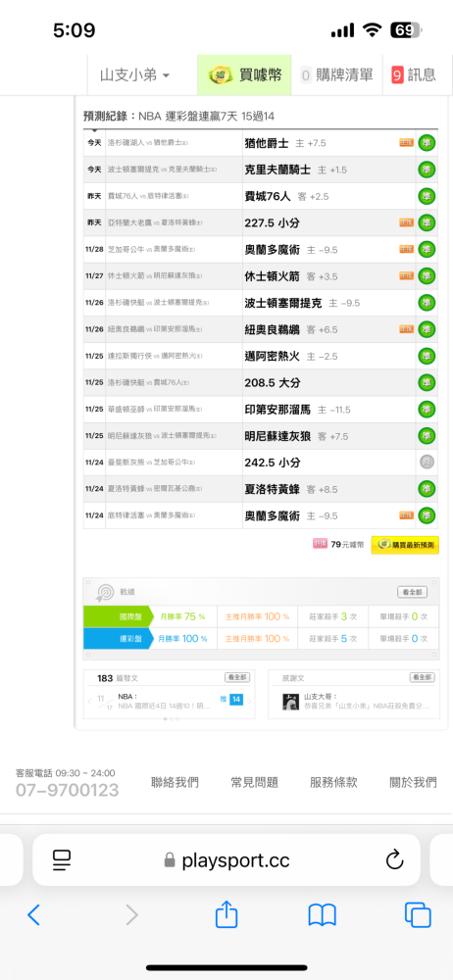Reload the page in Safari
Screen dimensions: 453x980
[x=394, y=860]
